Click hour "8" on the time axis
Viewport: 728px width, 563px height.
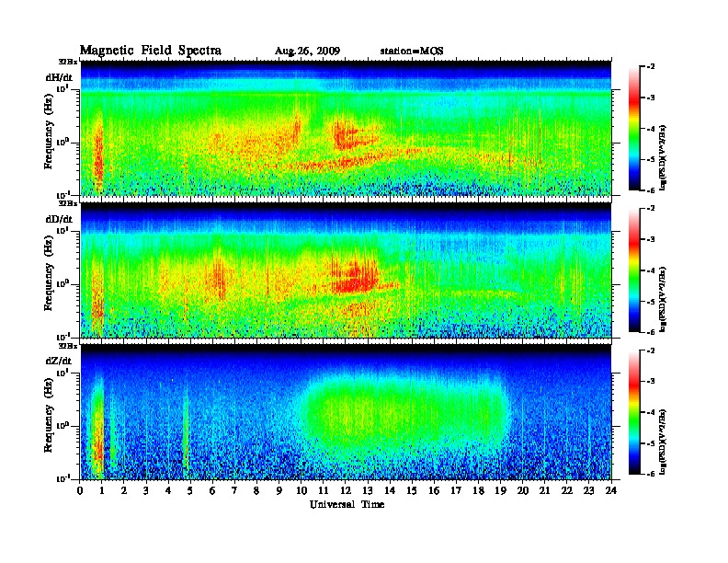(x=256, y=491)
